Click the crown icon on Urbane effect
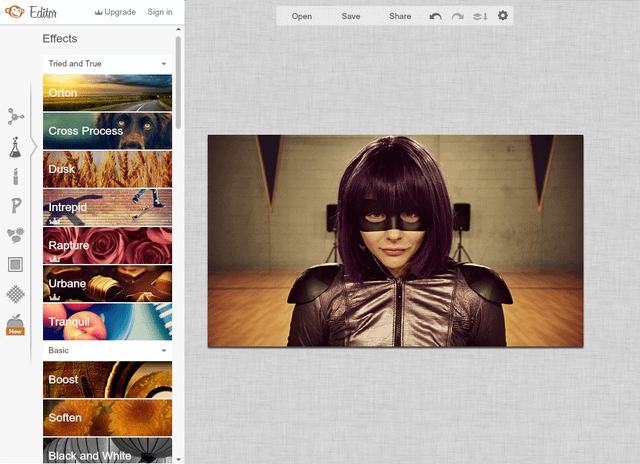The width and height of the screenshot is (640, 464). pos(55,297)
